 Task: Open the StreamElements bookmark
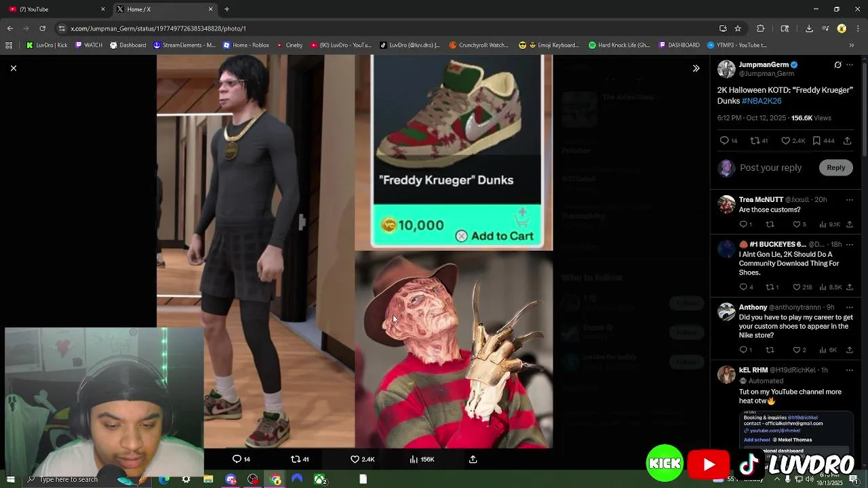click(184, 45)
